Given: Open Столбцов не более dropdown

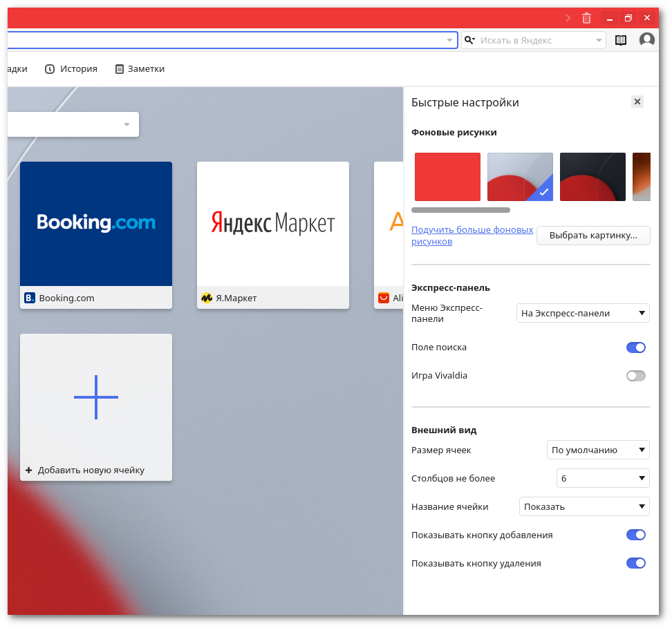Looking at the screenshot, I should (x=603, y=478).
